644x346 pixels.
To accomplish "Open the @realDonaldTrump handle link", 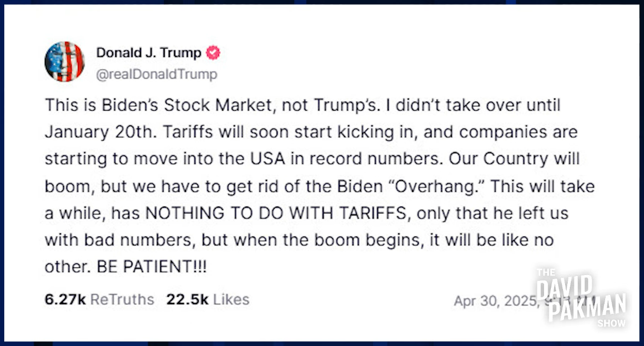I will pyautogui.click(x=156, y=74).
